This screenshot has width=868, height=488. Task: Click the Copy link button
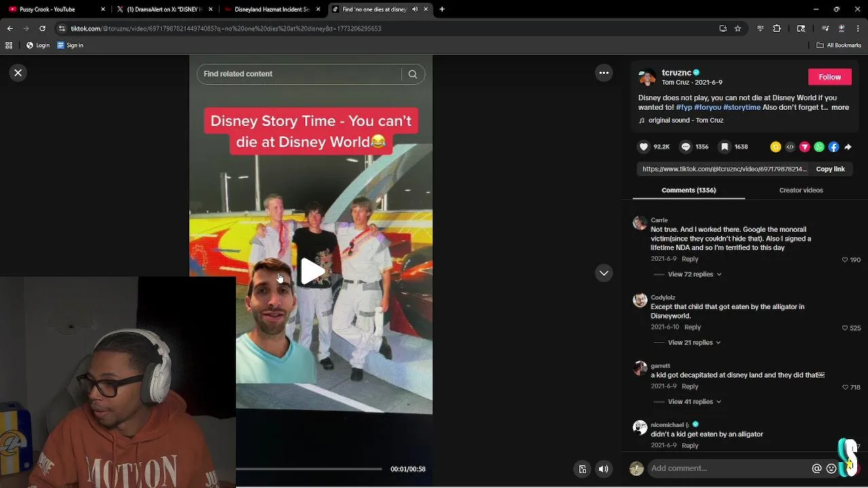pyautogui.click(x=830, y=169)
